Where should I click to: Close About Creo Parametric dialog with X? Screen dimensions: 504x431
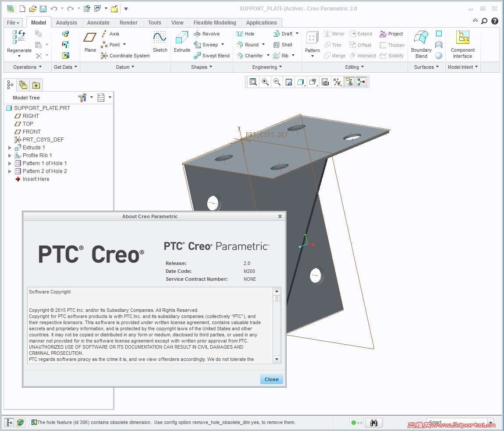coord(280,216)
